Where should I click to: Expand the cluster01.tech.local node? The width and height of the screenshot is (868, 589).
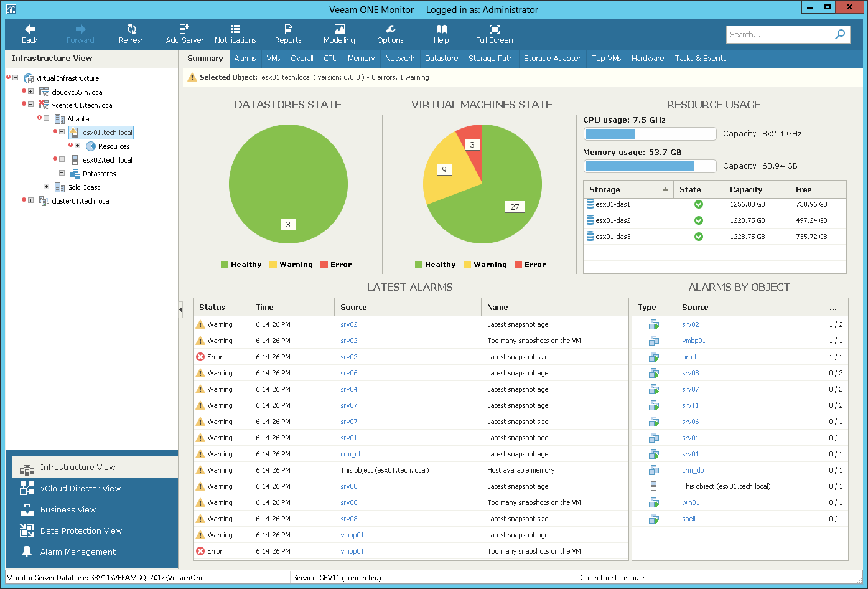pos(31,200)
